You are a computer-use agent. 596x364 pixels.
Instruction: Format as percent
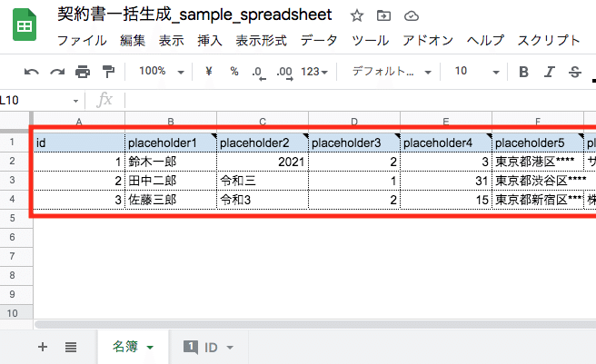(234, 71)
